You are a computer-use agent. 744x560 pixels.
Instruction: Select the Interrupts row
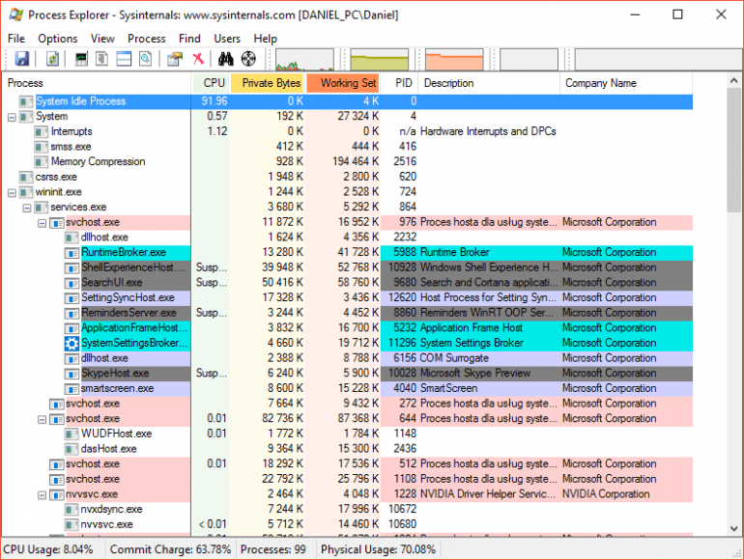coord(347,131)
